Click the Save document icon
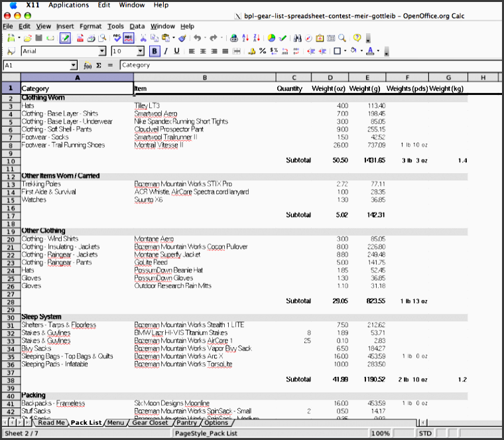The image size is (504, 440). click(39, 38)
